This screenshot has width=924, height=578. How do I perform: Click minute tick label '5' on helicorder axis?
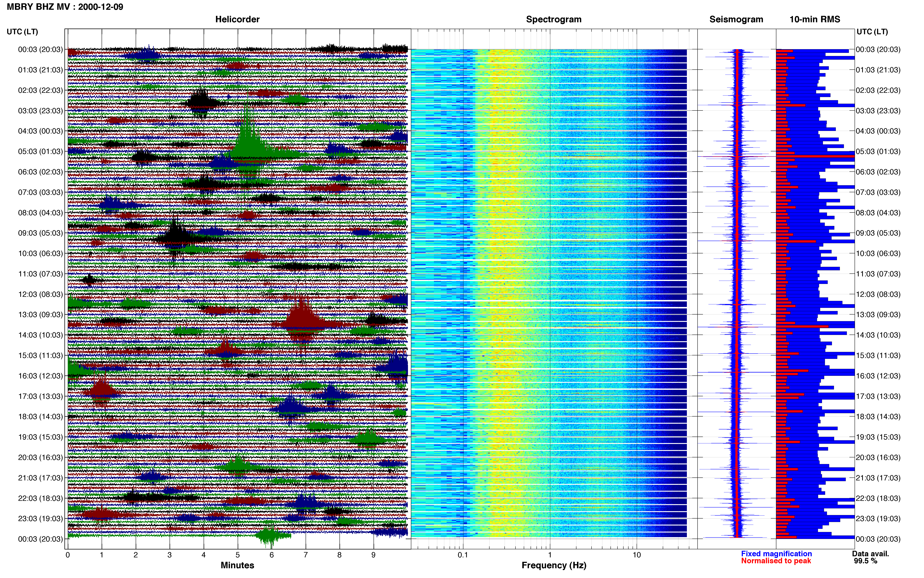pos(238,555)
